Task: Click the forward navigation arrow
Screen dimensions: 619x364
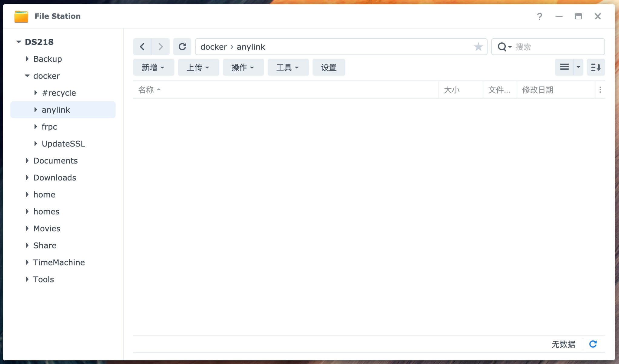Action: coord(161,47)
